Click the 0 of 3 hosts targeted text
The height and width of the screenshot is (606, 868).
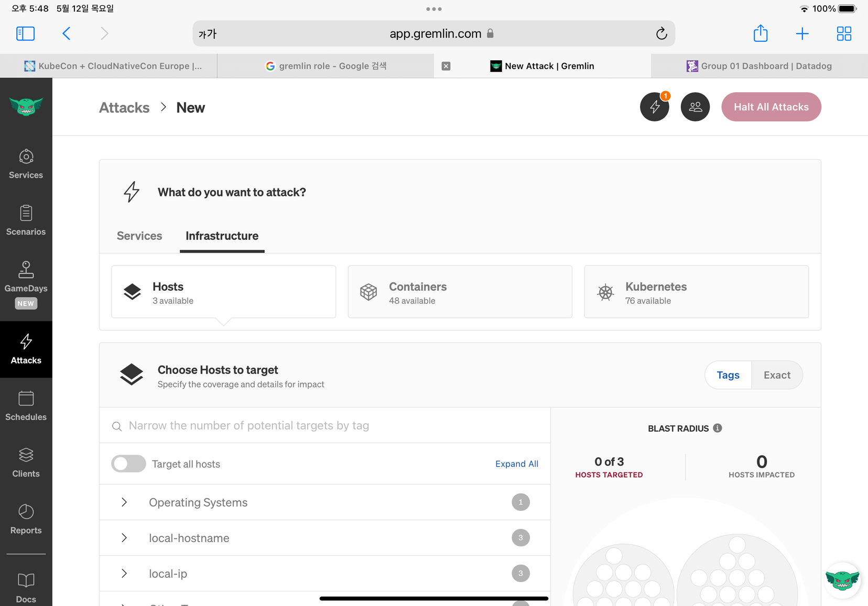609,461
